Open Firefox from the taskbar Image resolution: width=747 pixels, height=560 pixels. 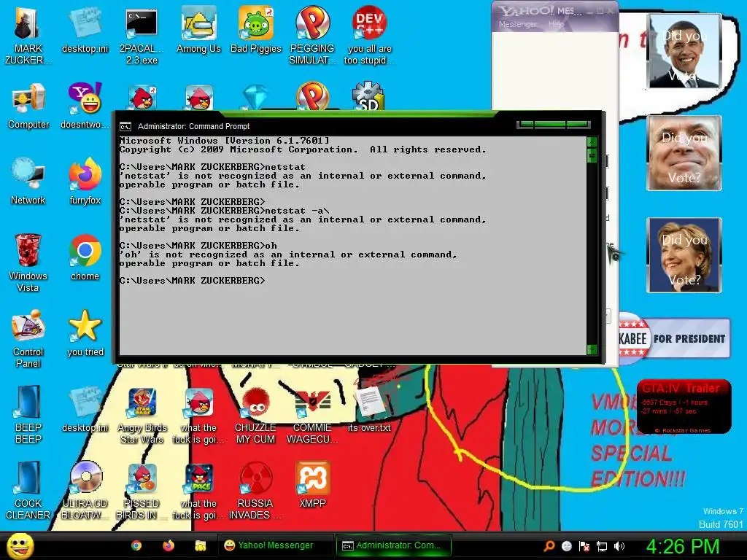169,545
